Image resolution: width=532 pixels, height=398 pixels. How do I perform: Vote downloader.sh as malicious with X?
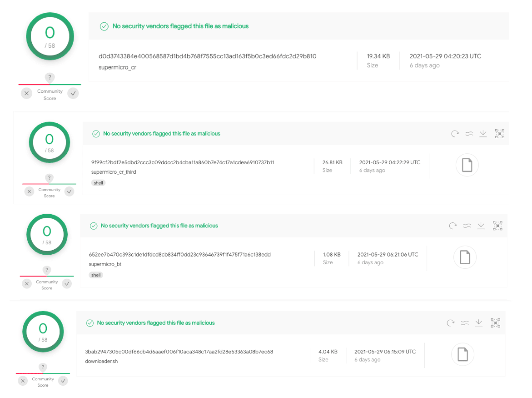pos(23,381)
